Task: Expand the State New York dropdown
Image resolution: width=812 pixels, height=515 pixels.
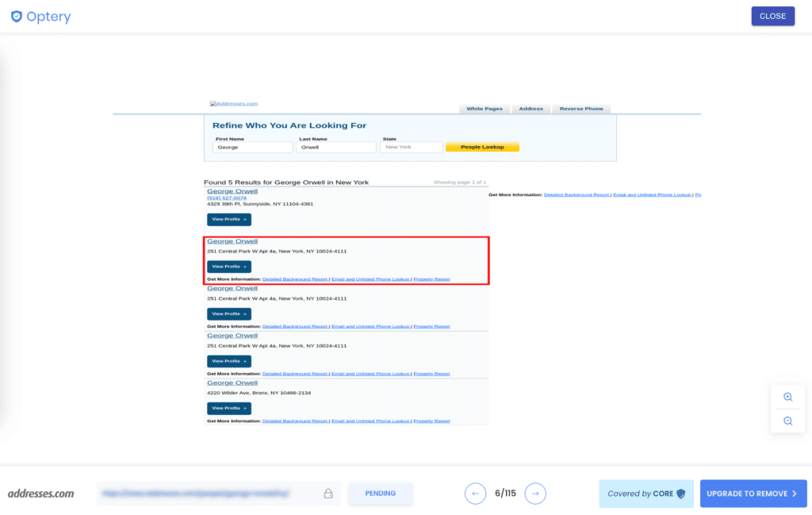Action: [x=411, y=147]
